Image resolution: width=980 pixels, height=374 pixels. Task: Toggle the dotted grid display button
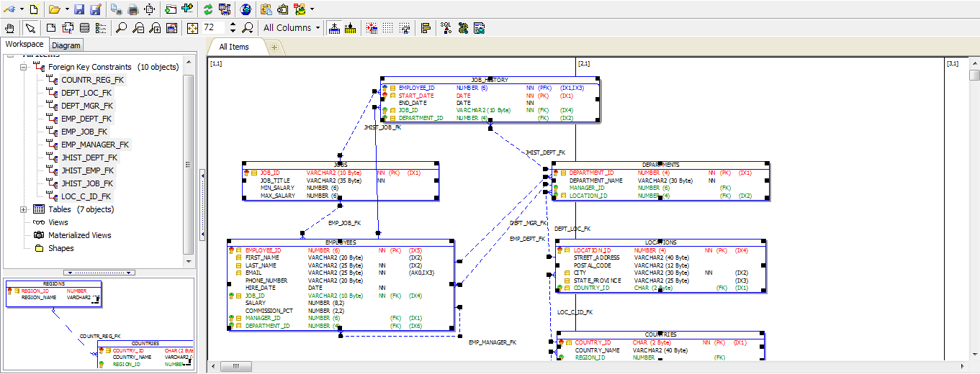[x=388, y=28]
